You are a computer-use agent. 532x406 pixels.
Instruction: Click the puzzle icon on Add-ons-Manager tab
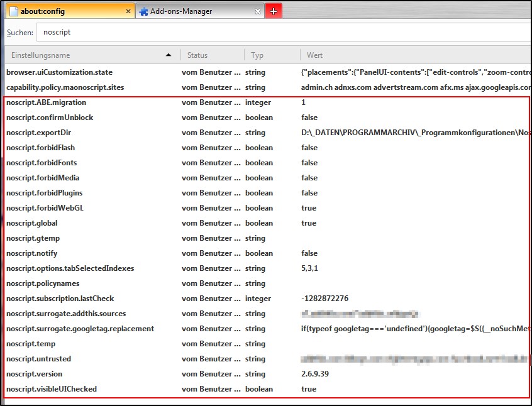143,11
